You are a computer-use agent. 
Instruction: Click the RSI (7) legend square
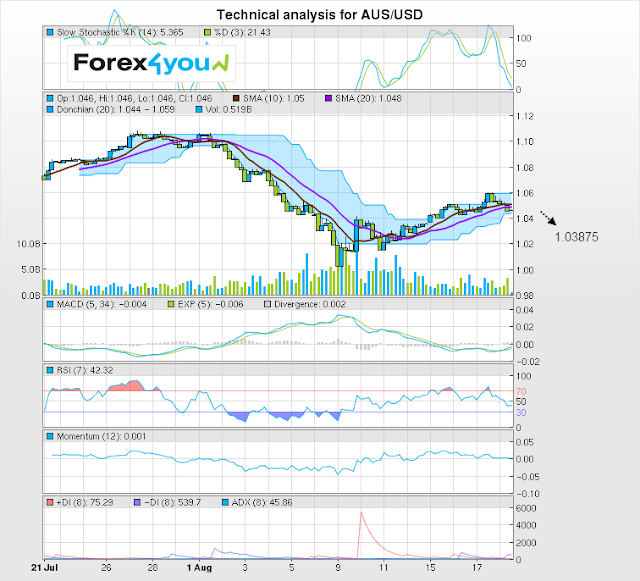point(50,370)
